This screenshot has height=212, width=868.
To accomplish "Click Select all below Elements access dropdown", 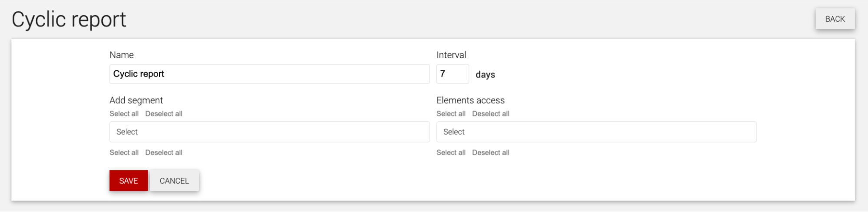I will tap(451, 152).
